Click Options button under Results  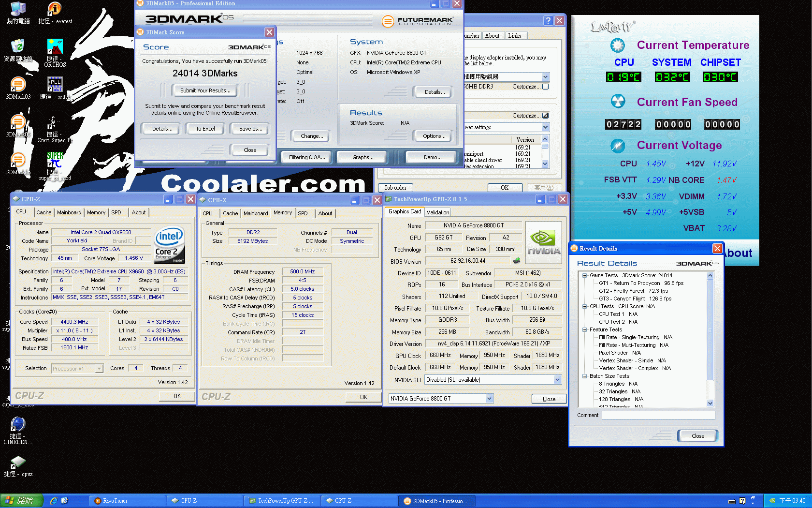(x=434, y=136)
